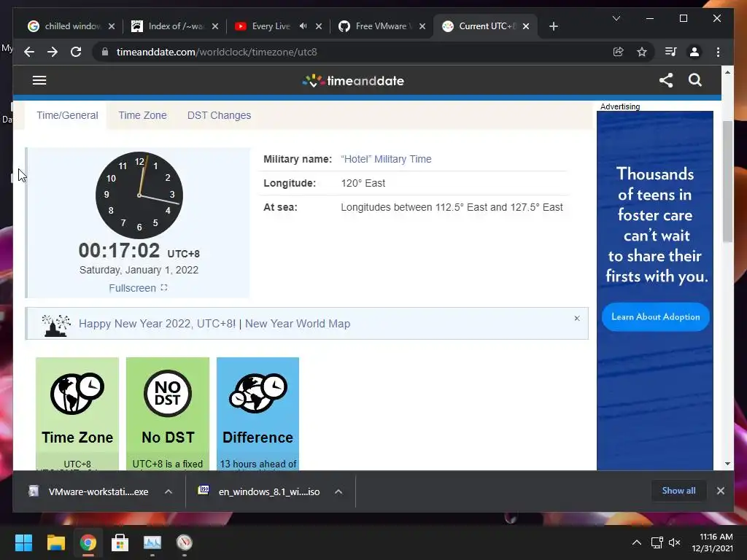Open the Chrome profile icon
The height and width of the screenshot is (560, 747).
(694, 52)
